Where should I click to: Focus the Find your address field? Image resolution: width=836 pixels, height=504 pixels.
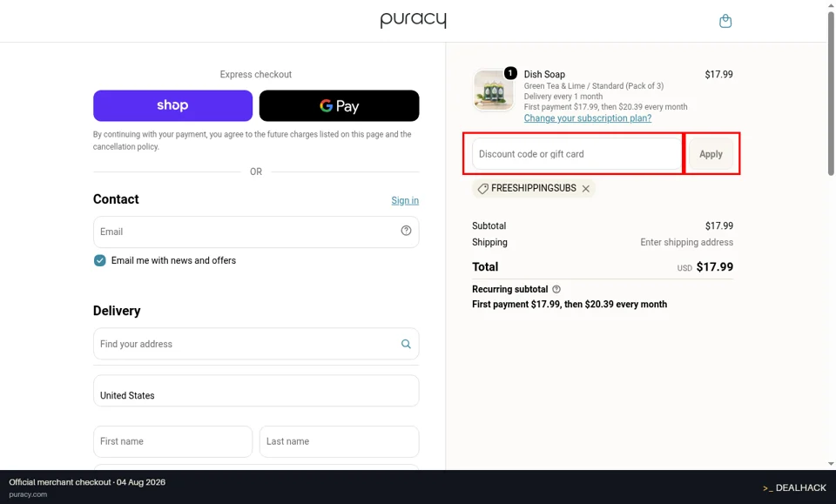coord(256,344)
